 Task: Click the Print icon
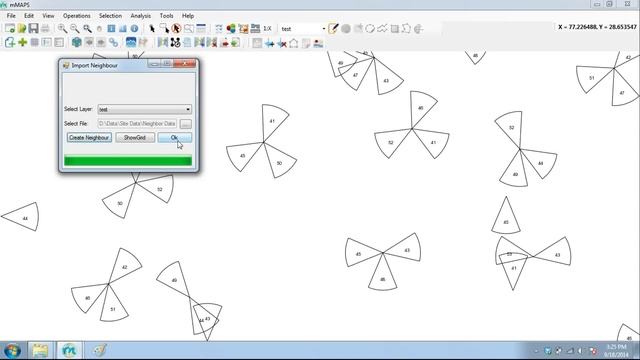coord(45,29)
